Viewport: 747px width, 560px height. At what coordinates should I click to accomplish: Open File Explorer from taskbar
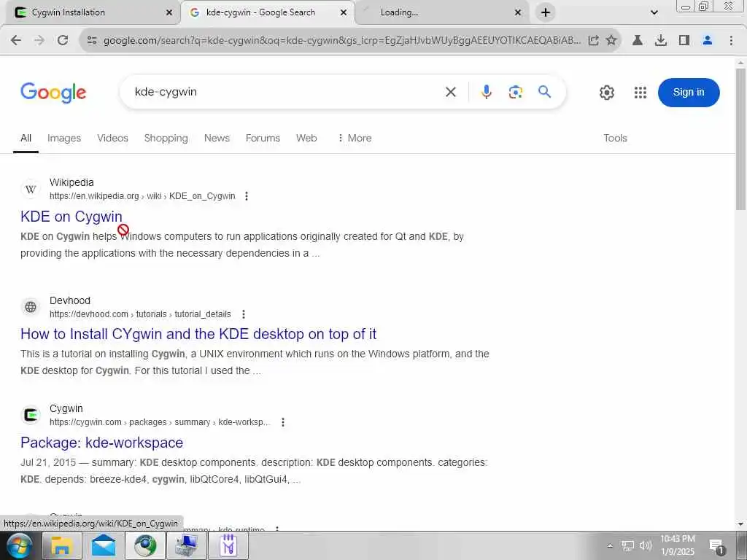click(61, 545)
